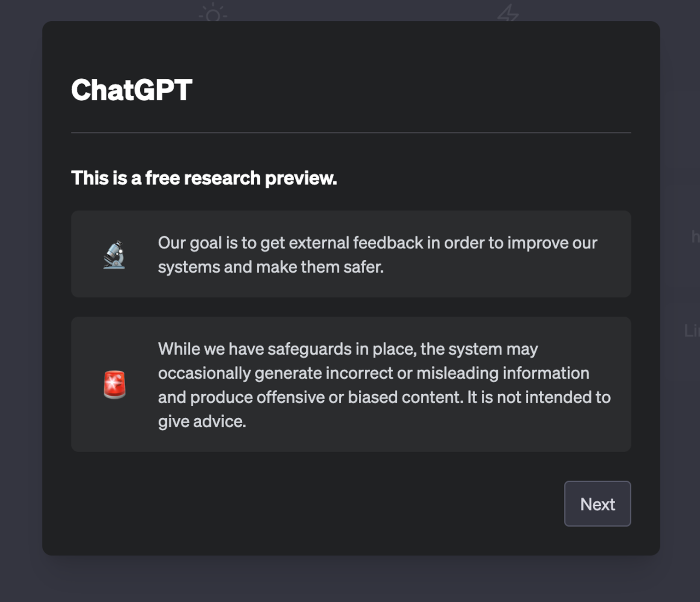Screen dimensions: 700x602
Task: Click the 'give advice.' text line
Action: pos(202,421)
